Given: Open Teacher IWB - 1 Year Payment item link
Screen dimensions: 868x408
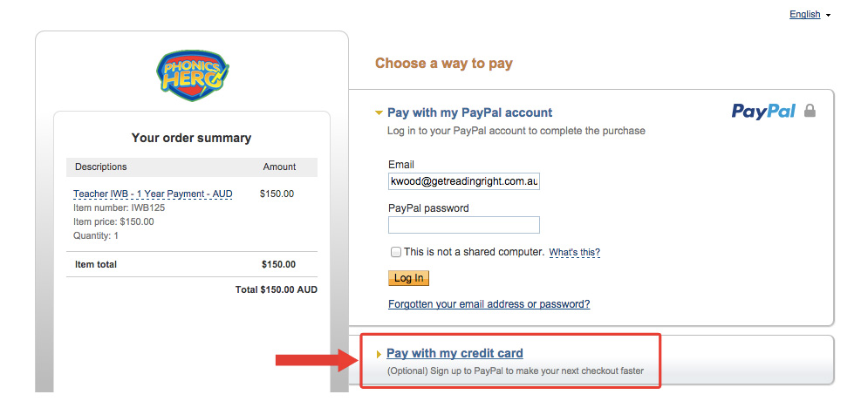Looking at the screenshot, I should coord(153,194).
